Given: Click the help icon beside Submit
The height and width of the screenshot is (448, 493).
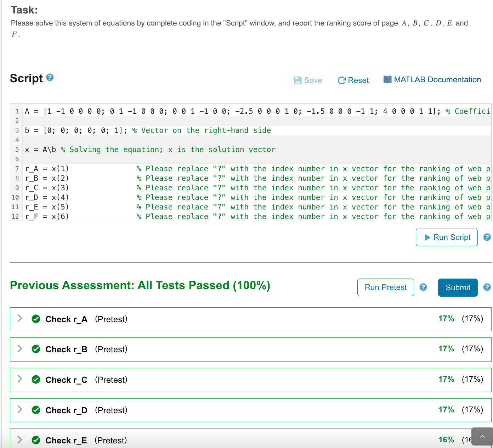Looking at the screenshot, I should click(487, 287).
